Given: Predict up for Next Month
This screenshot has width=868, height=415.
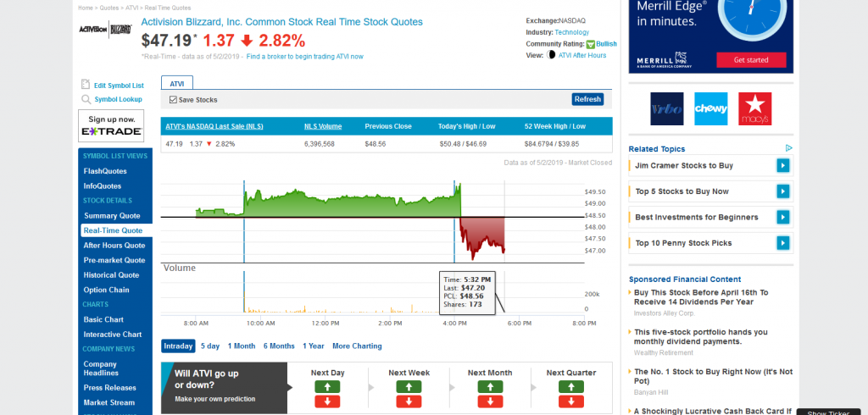Looking at the screenshot, I should (490, 386).
